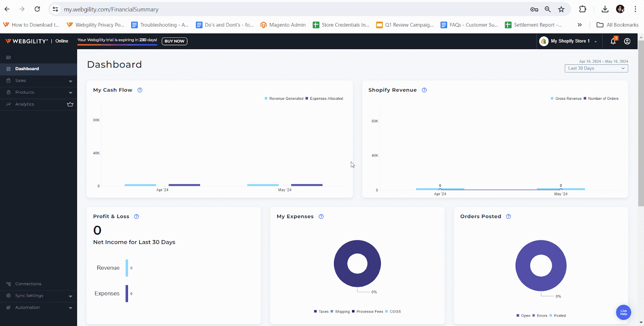Open the notifications bell icon
This screenshot has width=644, height=326.
(x=613, y=41)
